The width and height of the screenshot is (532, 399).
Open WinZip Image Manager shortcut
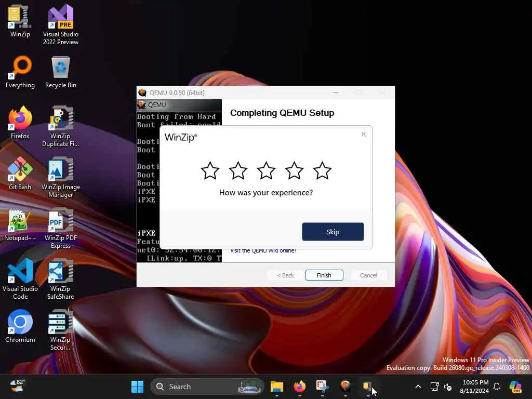61,177
